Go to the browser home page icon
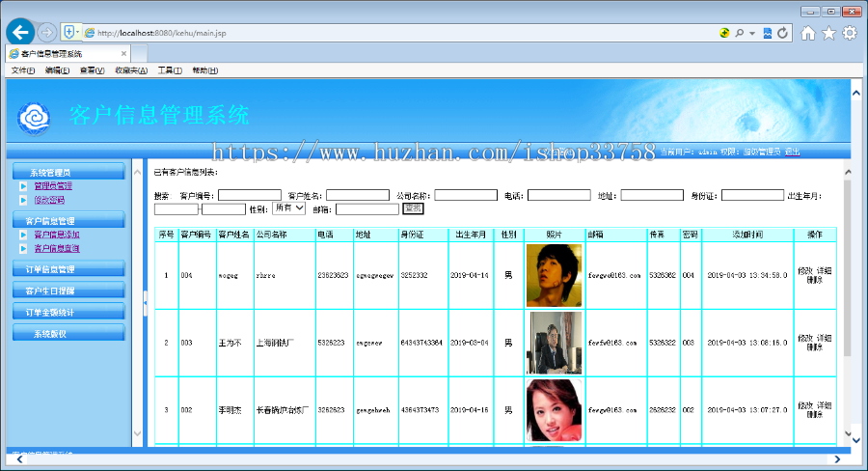868x471 pixels. [x=808, y=33]
